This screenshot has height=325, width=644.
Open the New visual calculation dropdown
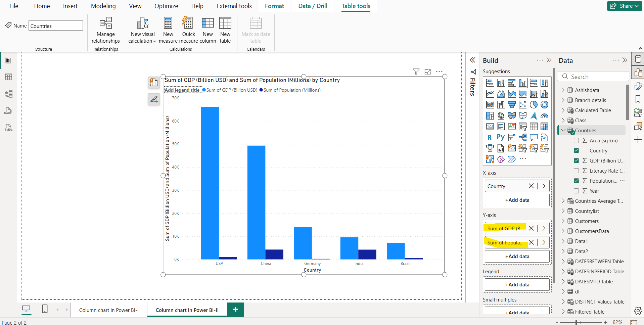pyautogui.click(x=154, y=41)
